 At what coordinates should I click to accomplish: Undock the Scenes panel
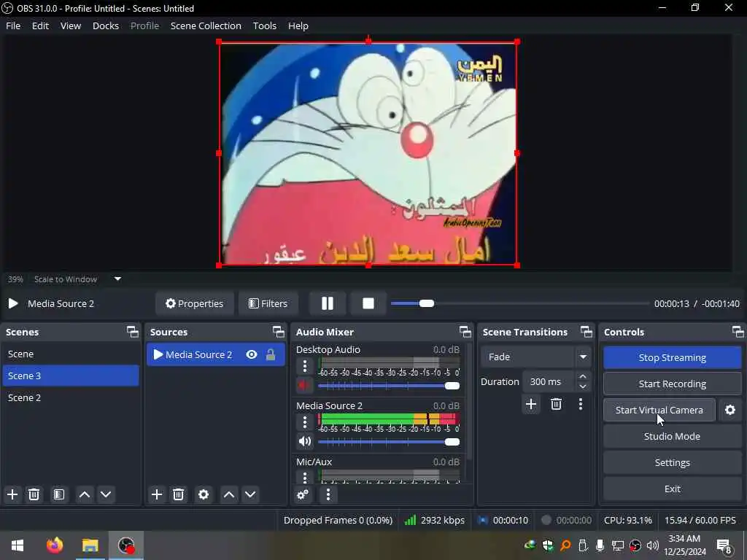pos(133,332)
